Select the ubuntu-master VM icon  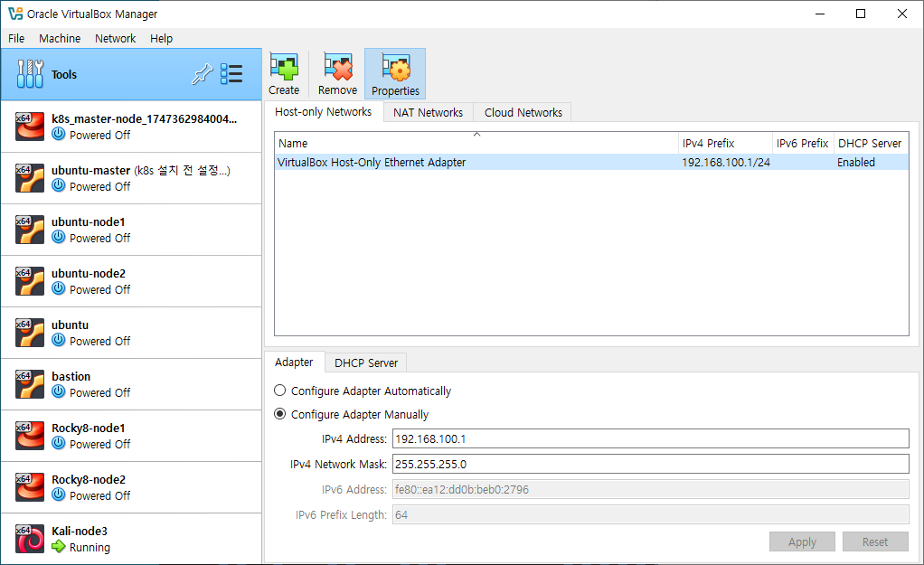coord(30,178)
